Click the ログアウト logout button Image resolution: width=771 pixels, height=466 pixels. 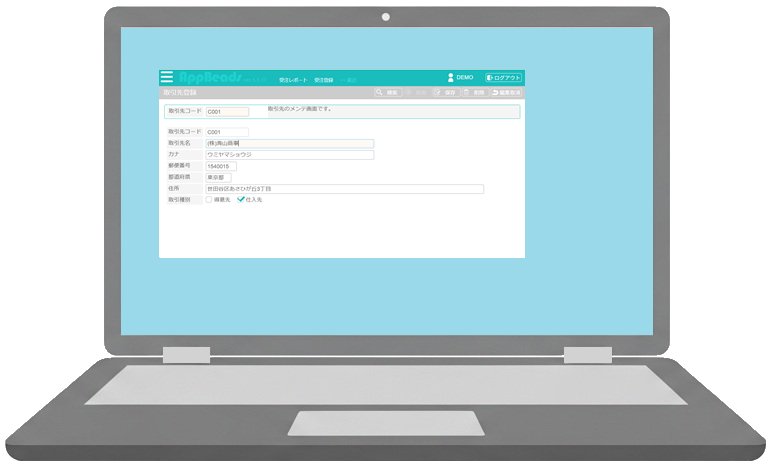[503, 77]
